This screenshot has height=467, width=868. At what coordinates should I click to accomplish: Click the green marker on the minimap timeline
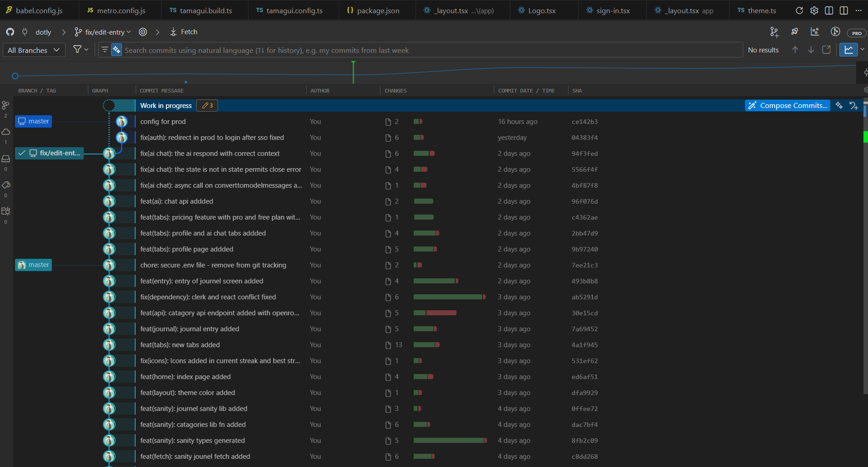tap(353, 72)
